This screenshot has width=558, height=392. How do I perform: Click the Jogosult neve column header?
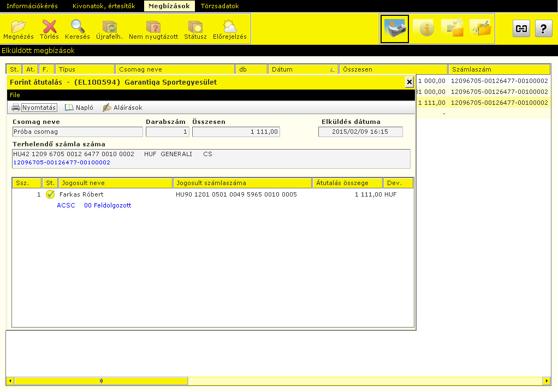(x=115, y=183)
